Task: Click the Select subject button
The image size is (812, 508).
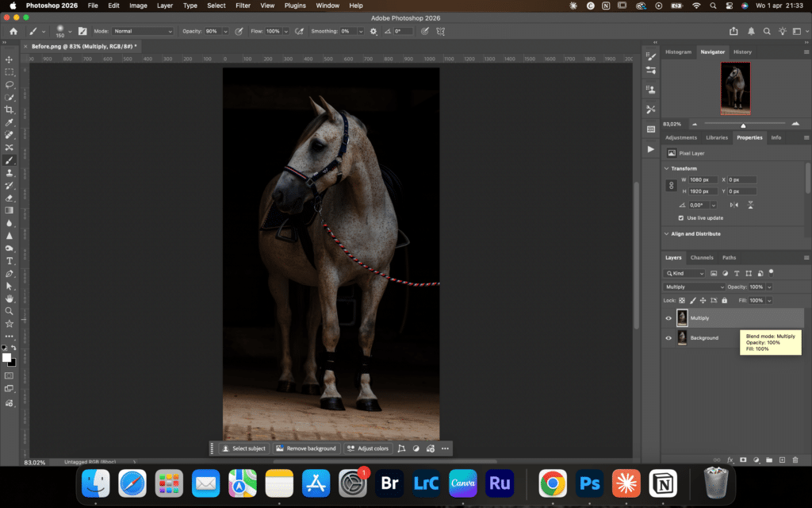Action: tap(244, 448)
